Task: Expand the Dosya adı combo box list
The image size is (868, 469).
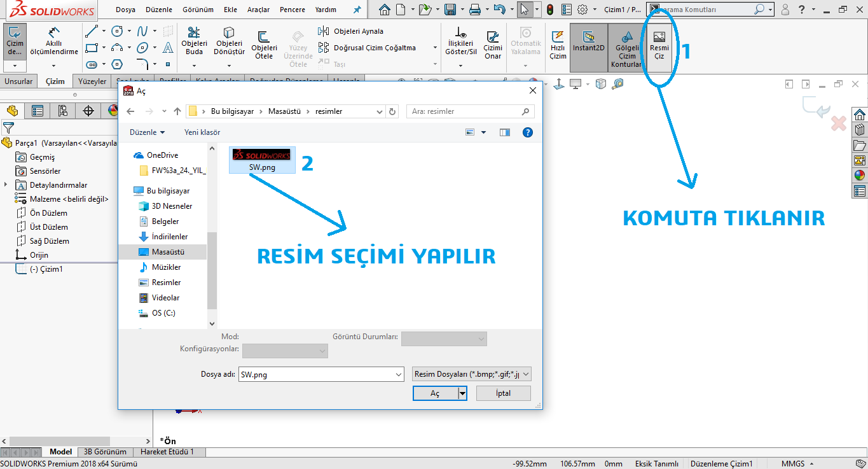Action: pyautogui.click(x=398, y=374)
